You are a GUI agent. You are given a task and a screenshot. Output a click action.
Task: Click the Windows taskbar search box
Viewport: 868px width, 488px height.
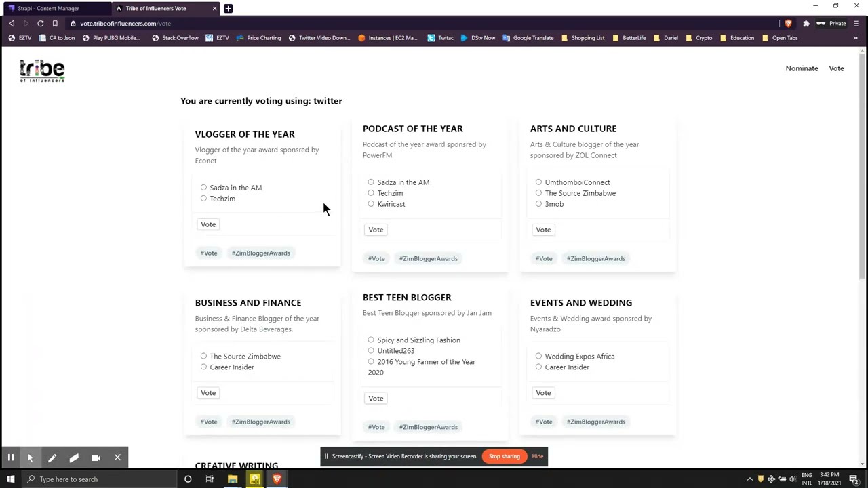(99, 479)
